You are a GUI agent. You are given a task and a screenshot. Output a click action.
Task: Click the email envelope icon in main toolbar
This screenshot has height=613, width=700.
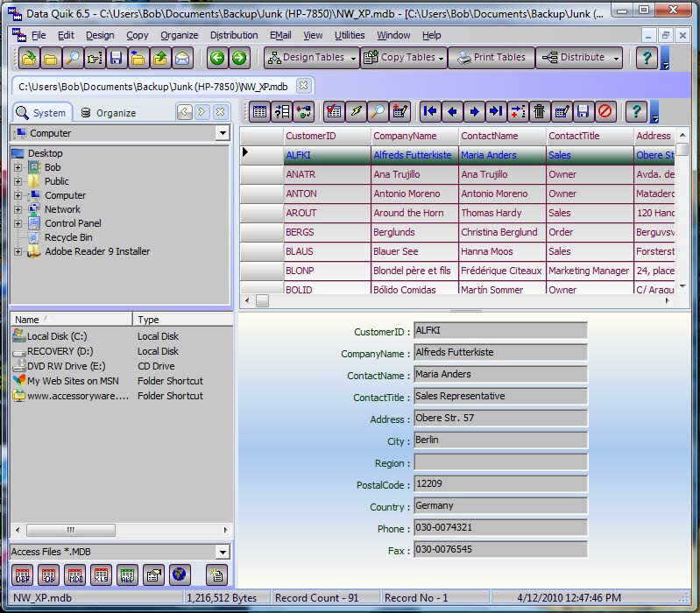point(182,58)
